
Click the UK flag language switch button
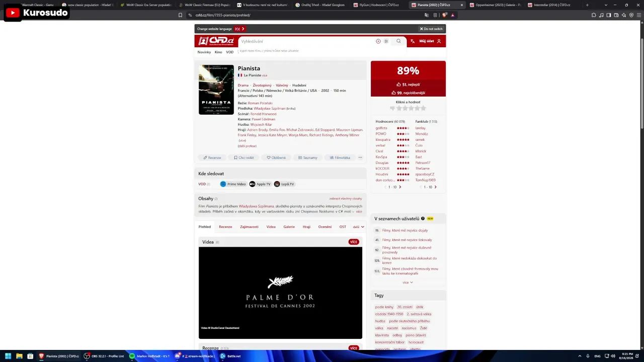tap(239, 29)
